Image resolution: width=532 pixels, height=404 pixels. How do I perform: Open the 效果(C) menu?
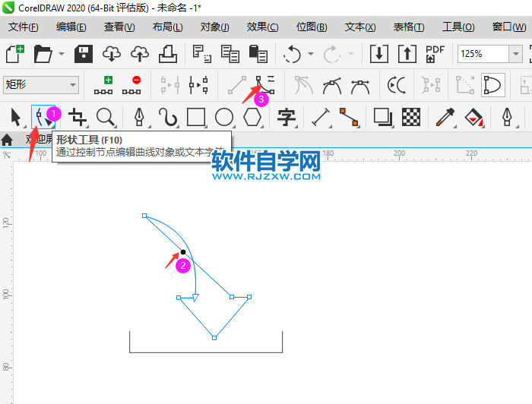click(262, 27)
